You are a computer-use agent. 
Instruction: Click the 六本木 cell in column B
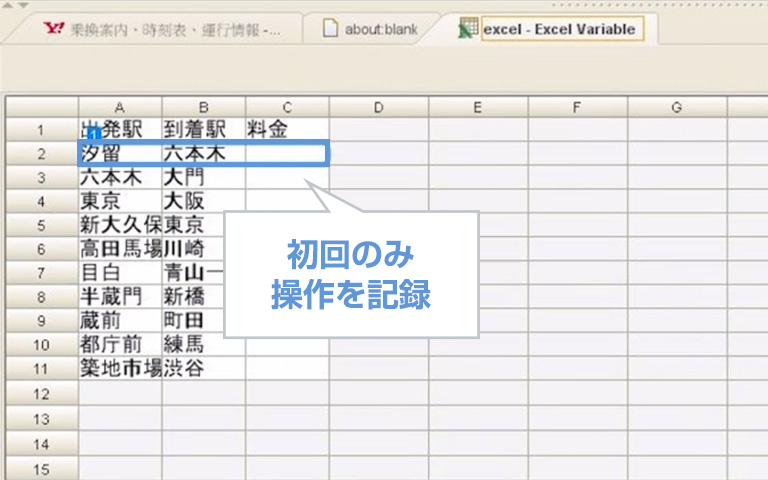[204, 154]
